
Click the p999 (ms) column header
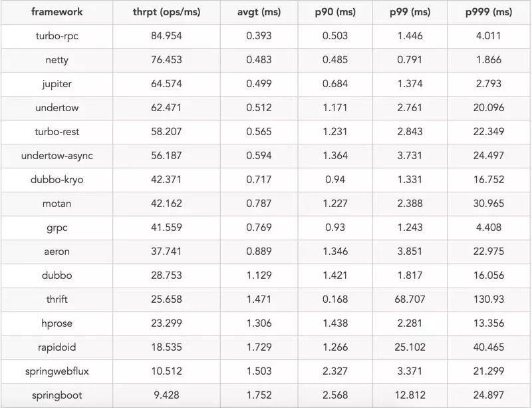point(489,12)
